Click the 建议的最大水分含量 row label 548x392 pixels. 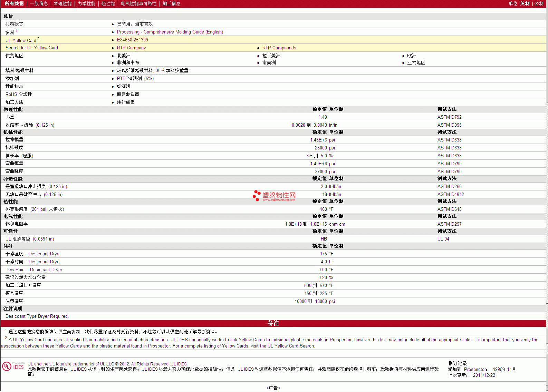click(x=26, y=277)
